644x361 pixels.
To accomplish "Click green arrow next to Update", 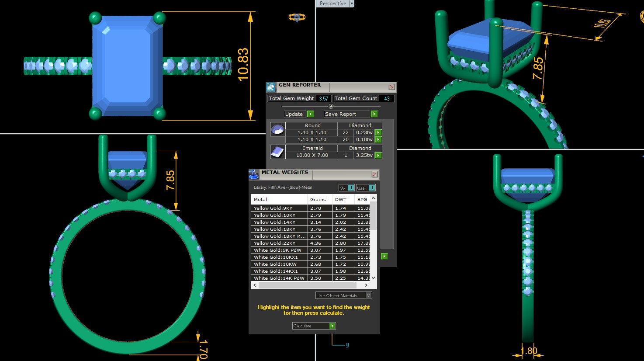I will pyautogui.click(x=311, y=114).
